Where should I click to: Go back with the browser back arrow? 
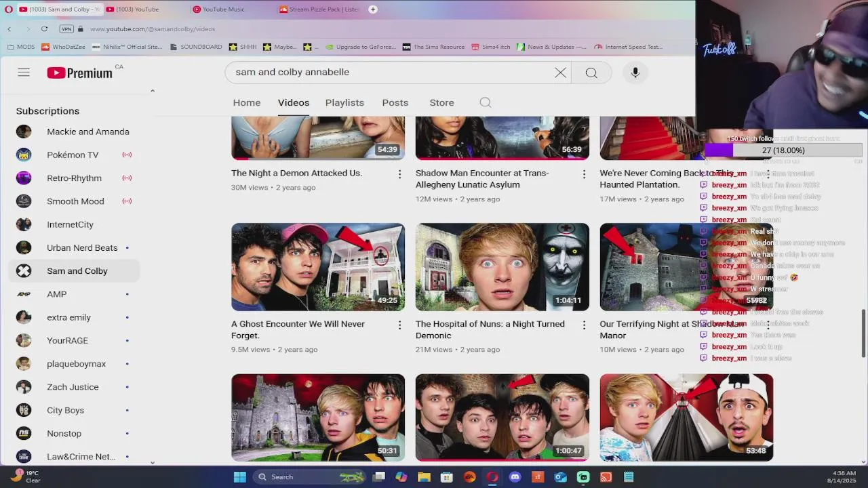pos(9,29)
